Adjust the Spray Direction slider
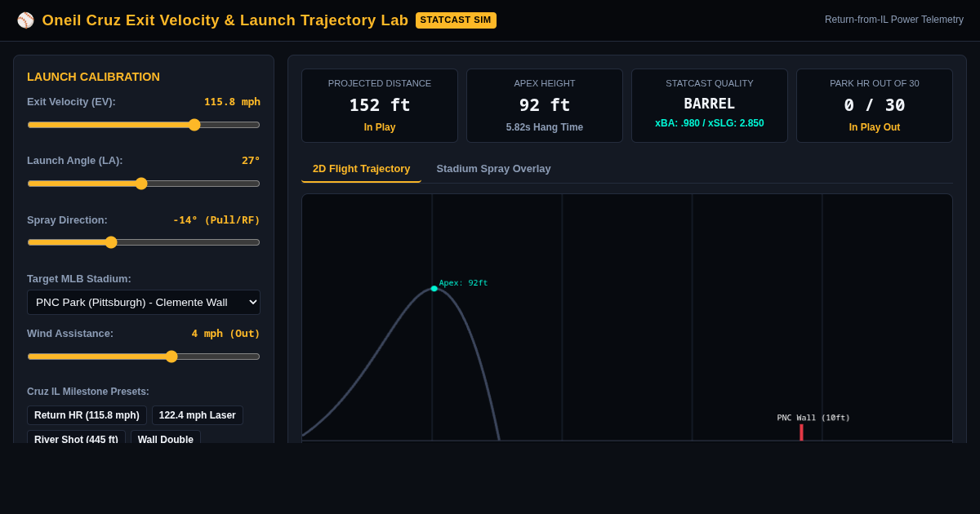Image resolution: width=980 pixels, height=514 pixels. 144,242
